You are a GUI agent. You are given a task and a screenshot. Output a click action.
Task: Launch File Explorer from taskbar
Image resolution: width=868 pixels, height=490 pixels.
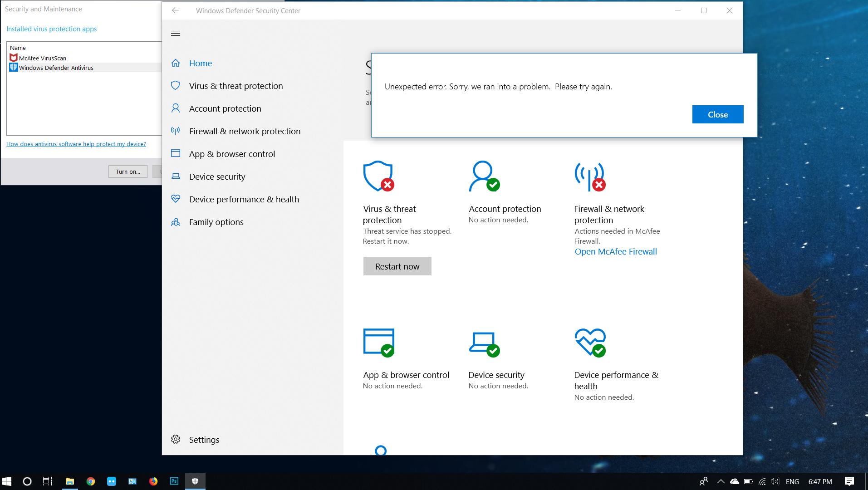(x=70, y=481)
